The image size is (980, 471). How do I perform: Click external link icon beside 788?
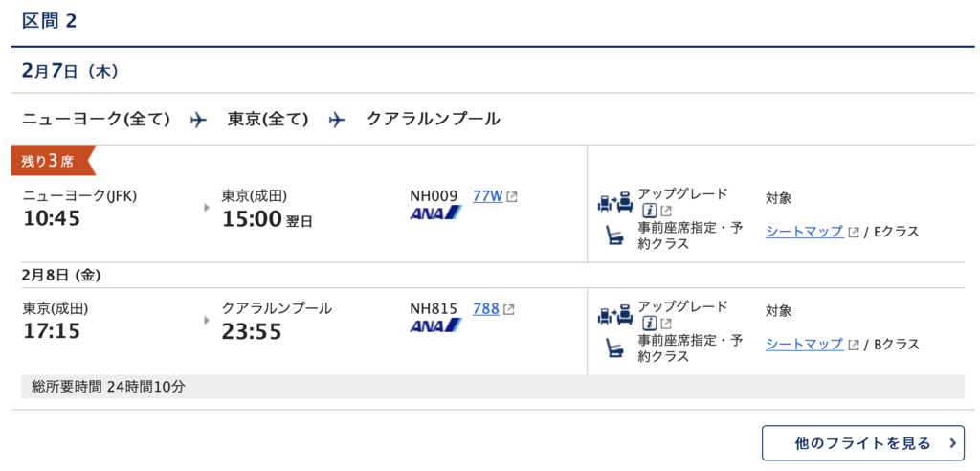point(509,309)
